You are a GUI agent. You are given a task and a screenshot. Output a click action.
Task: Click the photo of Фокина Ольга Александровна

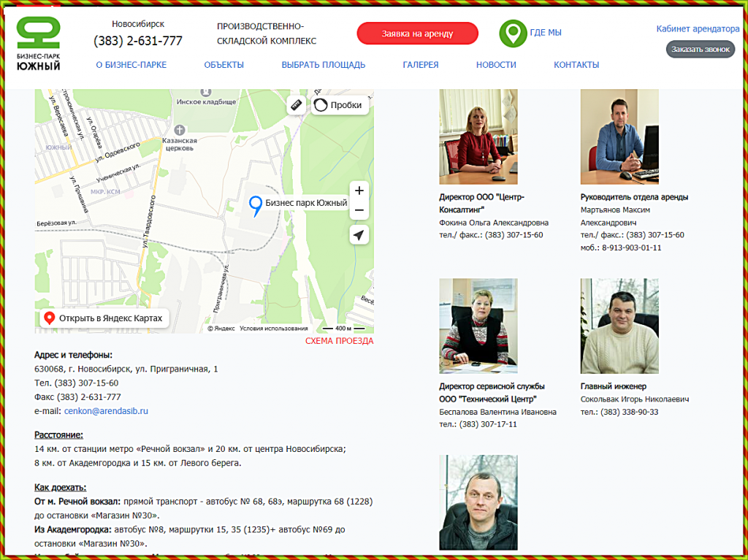[478, 137]
